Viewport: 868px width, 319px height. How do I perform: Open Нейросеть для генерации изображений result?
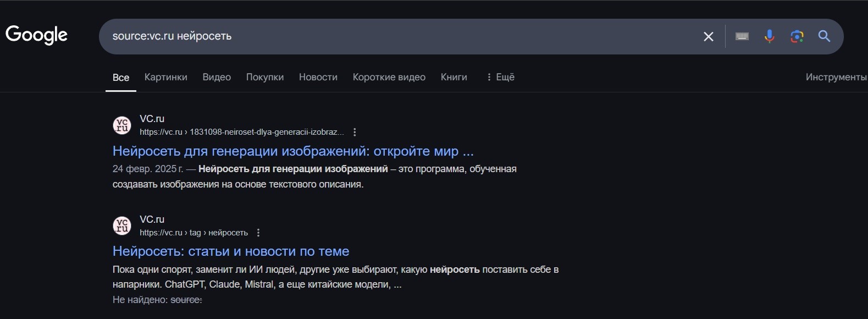click(x=292, y=151)
